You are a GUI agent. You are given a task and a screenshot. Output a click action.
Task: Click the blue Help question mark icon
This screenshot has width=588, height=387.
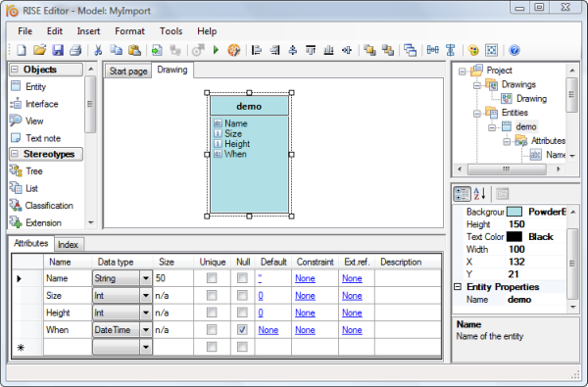[514, 50]
